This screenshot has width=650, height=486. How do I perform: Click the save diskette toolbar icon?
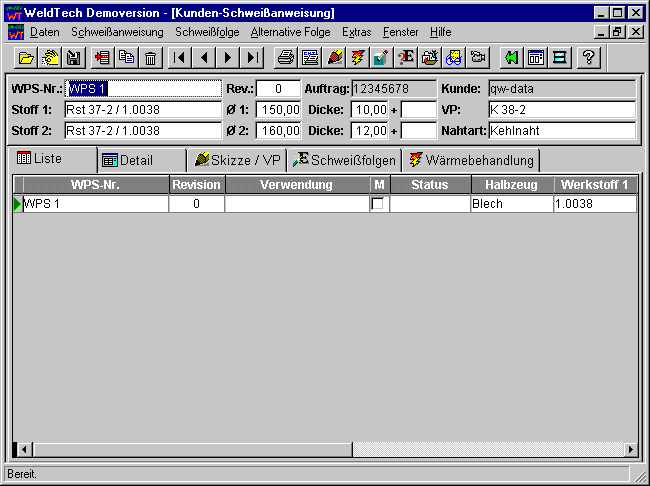tap(73, 57)
